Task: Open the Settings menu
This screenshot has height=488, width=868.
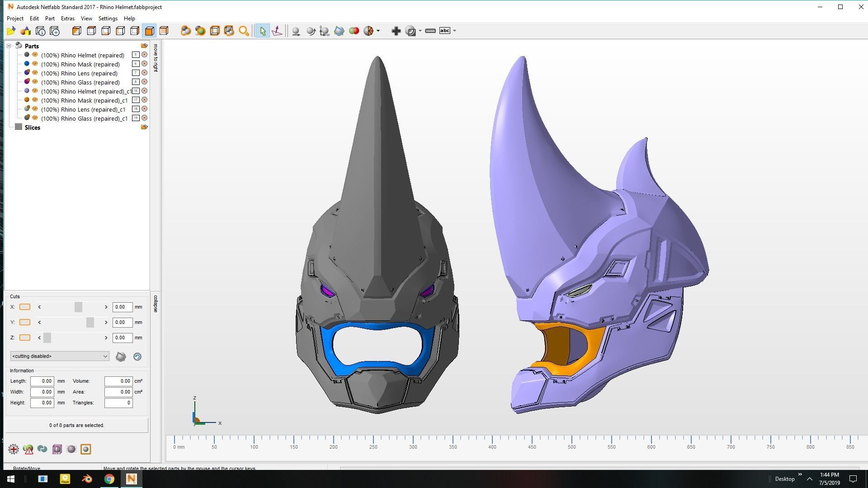Action: click(x=108, y=19)
